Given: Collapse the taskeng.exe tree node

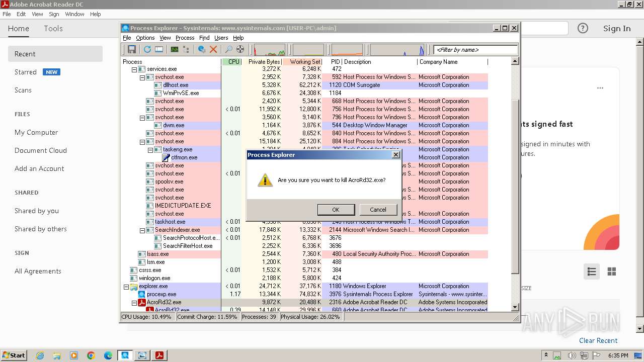Looking at the screenshot, I should coord(150,150).
